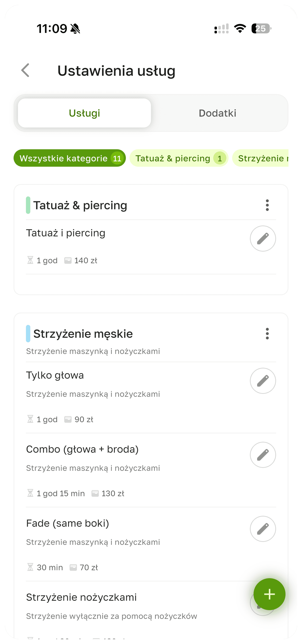Tap the Tylko głowa service name
The image size is (302, 644).
[55, 375]
